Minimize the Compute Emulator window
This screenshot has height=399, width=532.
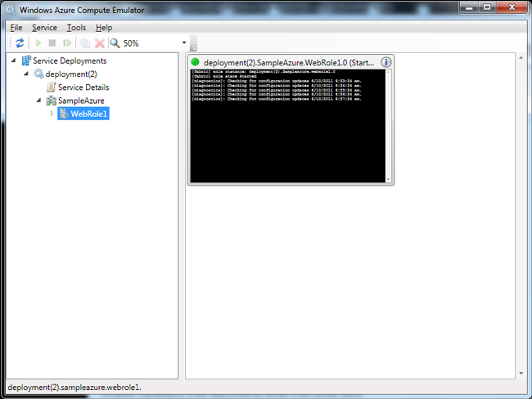tap(469, 7)
